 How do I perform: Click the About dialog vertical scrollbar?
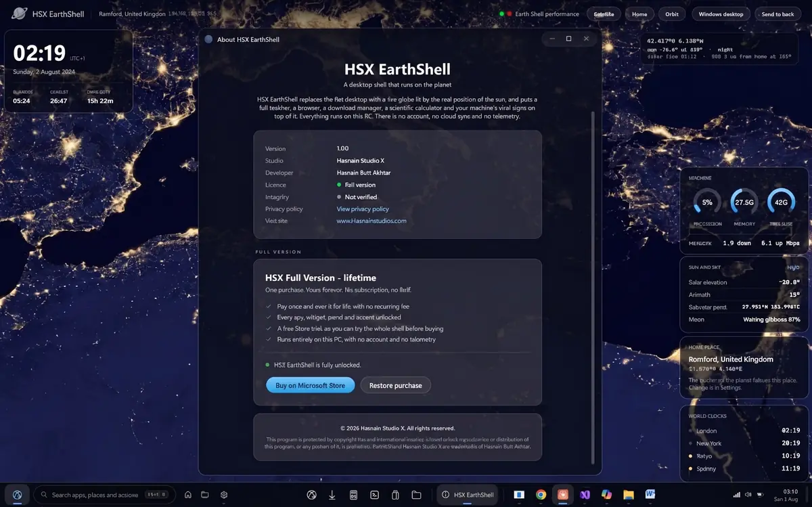(x=593, y=288)
